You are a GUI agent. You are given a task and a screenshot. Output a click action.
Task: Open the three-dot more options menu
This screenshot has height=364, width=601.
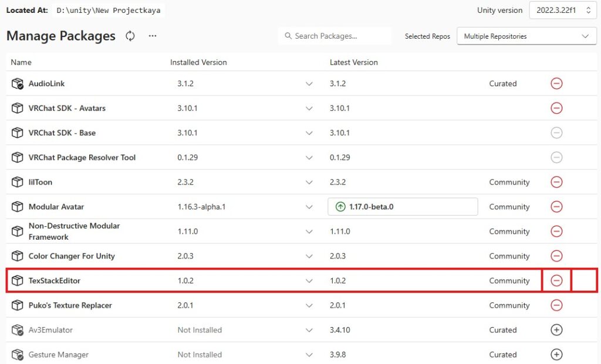pos(153,36)
